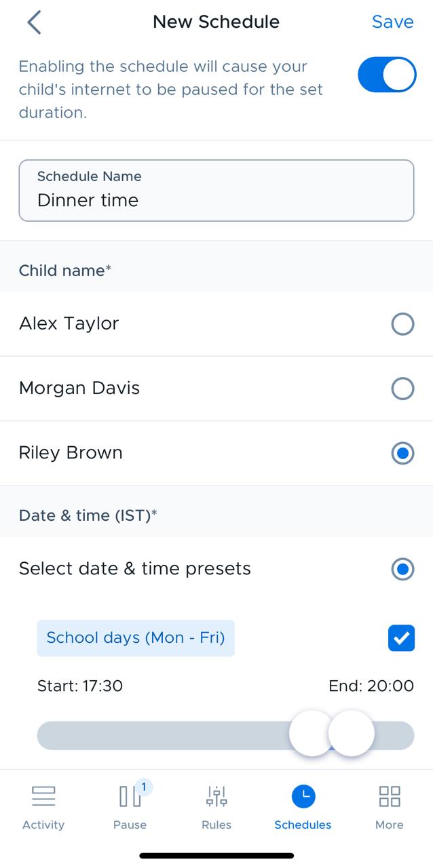Disable the schedule enable toggle
Image resolution: width=433 pixels, height=868 pixels.
(x=387, y=75)
